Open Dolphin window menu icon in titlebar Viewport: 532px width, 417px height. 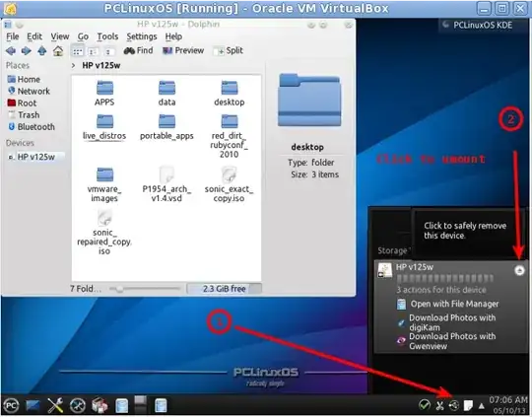[x=8, y=24]
